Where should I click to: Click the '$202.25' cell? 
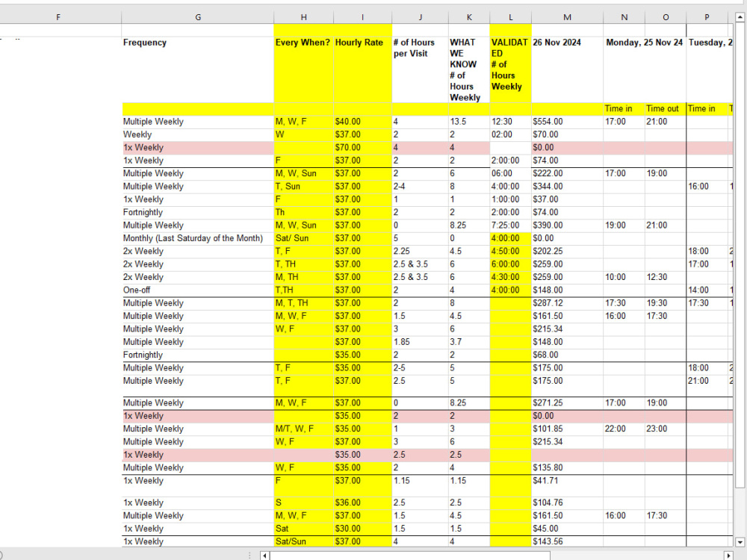click(567, 251)
